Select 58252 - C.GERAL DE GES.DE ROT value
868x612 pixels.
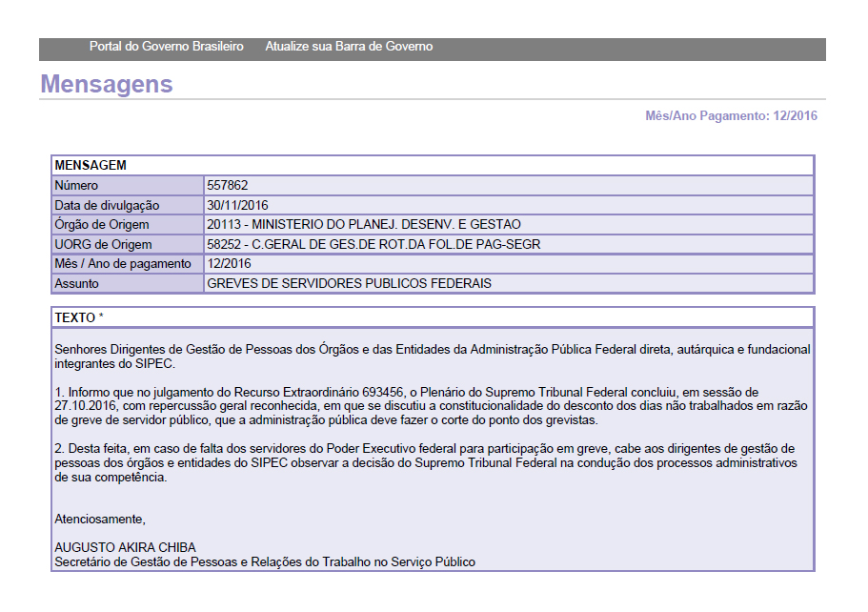point(373,244)
